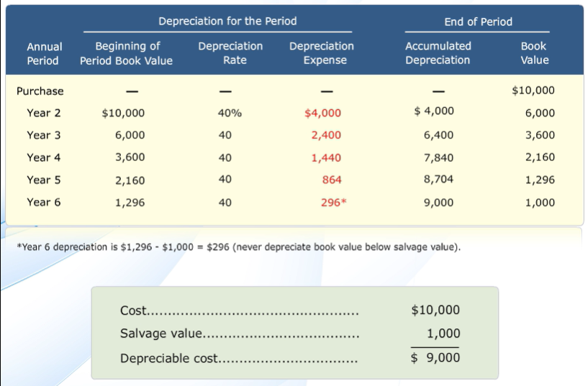The image size is (588, 386).
Task: Click the Depreciation for the Period heading
Action: (227, 22)
